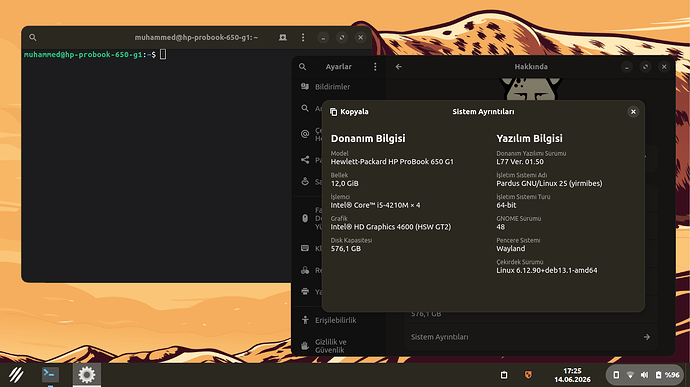This screenshot has height=387, width=690.
Task: Click OS name Pardus GNU/Linux 25 (yirmibes)
Action: click(x=549, y=183)
